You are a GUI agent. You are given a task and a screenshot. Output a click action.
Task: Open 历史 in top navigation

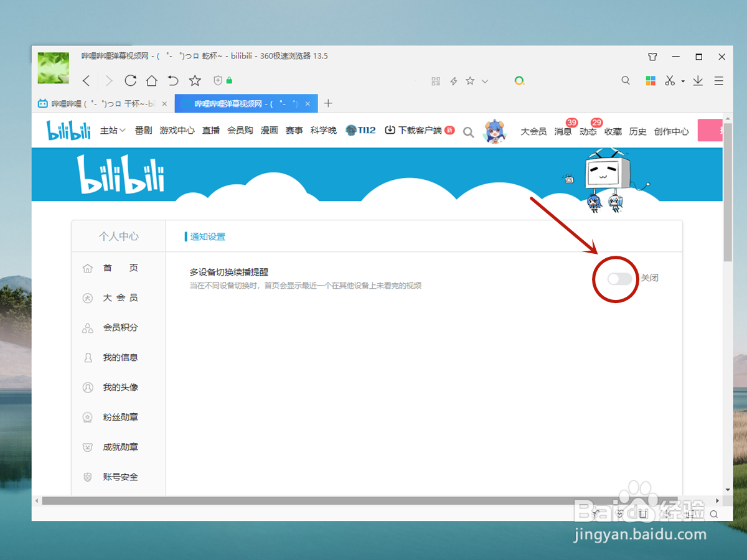(x=638, y=131)
